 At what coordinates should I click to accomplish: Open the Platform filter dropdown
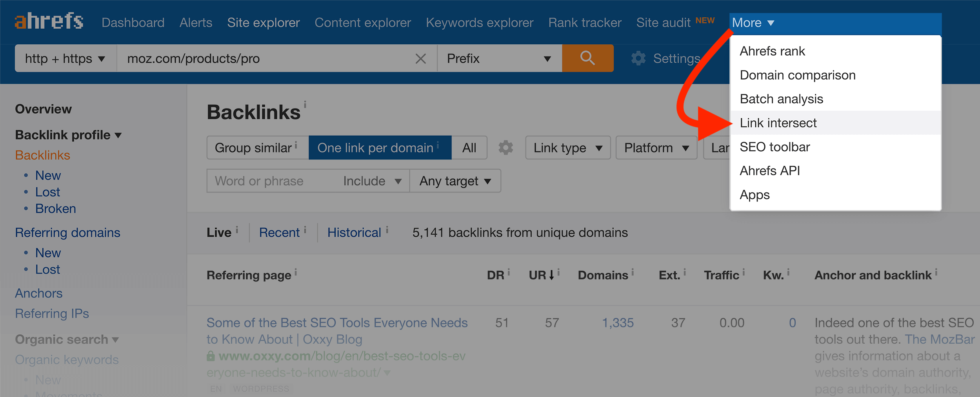(656, 148)
